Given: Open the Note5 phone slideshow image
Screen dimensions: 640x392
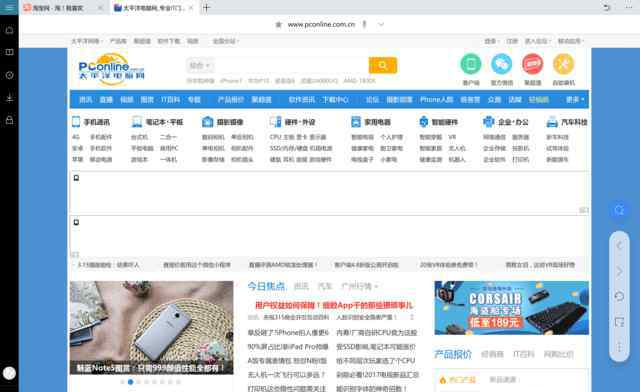Looking at the screenshot, I should coord(151,327).
